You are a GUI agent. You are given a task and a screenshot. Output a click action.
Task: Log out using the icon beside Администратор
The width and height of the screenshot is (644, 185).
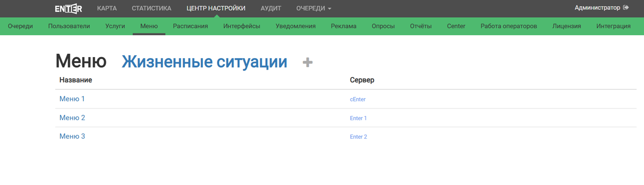[626, 8]
